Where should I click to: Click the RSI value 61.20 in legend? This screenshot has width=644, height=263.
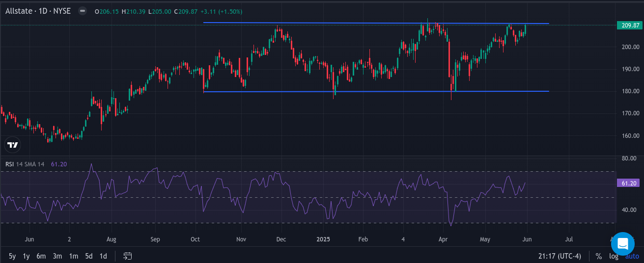pos(59,164)
